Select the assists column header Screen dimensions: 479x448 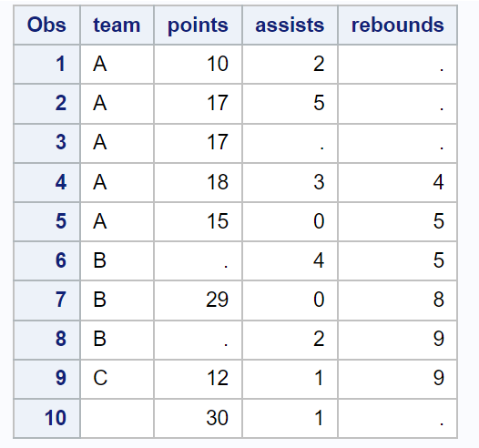[x=290, y=25]
